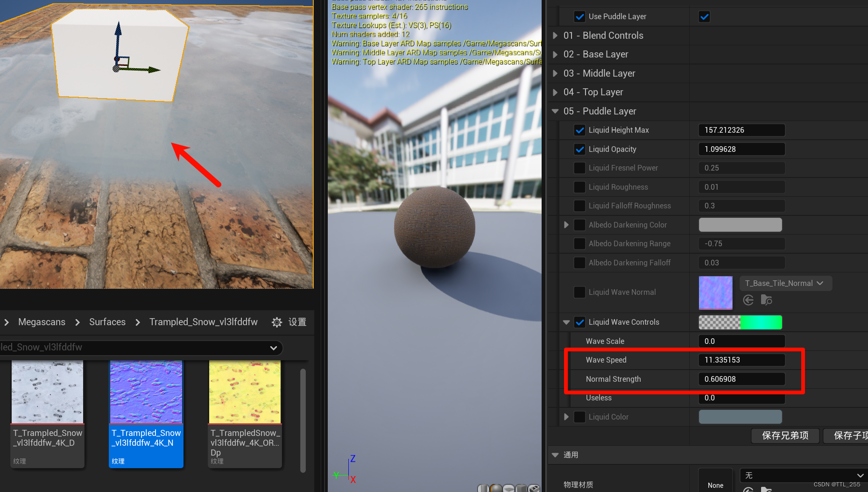Click the Liquid Wave Normal texture thumbnail
This screenshot has width=868, height=492.
click(x=715, y=292)
